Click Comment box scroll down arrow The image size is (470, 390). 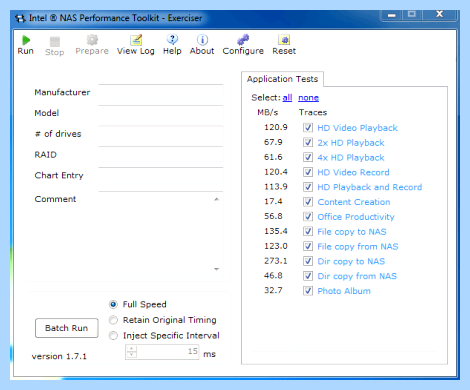[x=217, y=269]
